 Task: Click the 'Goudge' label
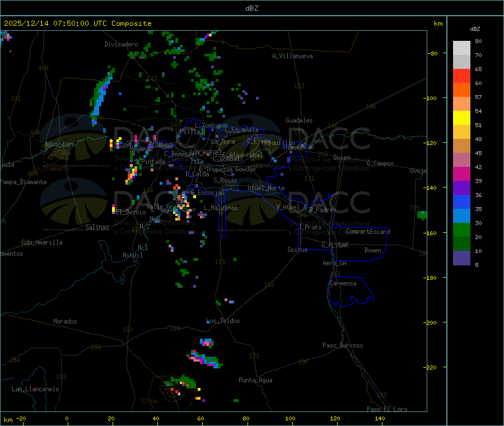click(245, 169)
